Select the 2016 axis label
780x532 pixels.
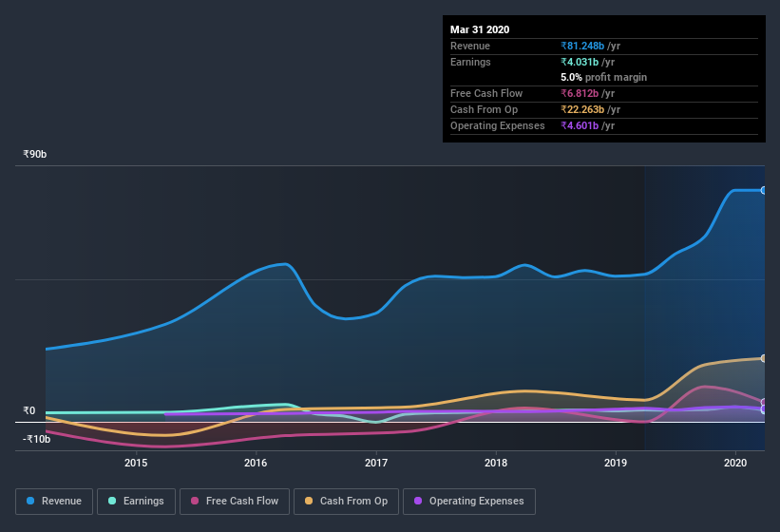pos(256,463)
